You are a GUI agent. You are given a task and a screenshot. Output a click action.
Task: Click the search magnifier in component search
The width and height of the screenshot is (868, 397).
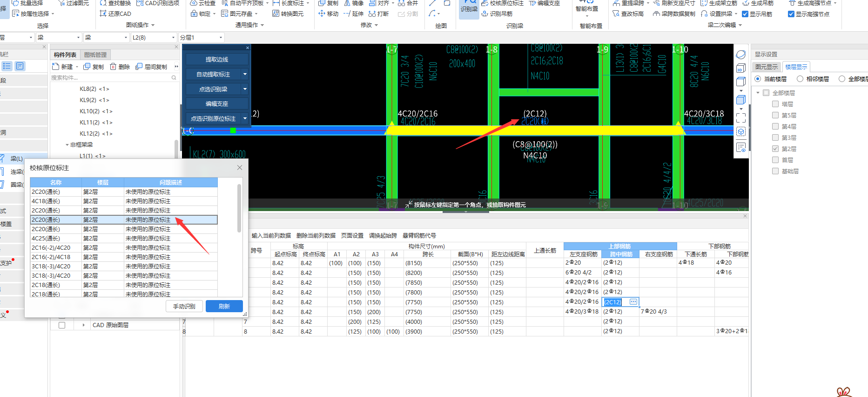click(x=174, y=77)
